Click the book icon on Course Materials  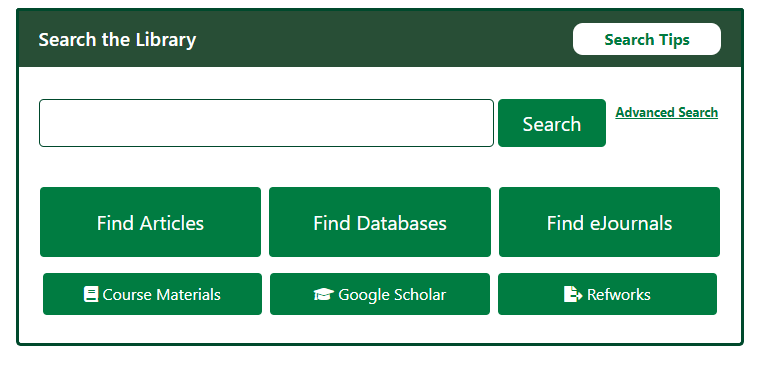coord(91,295)
